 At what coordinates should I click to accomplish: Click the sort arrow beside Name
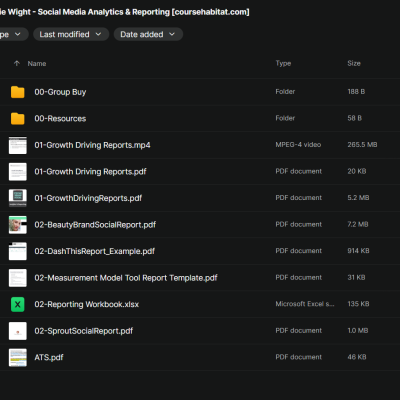click(17, 63)
